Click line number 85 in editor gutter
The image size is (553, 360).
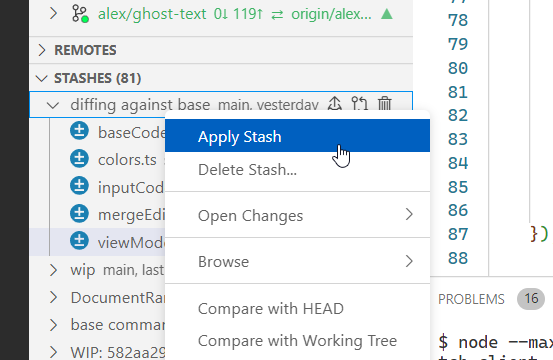click(x=458, y=187)
